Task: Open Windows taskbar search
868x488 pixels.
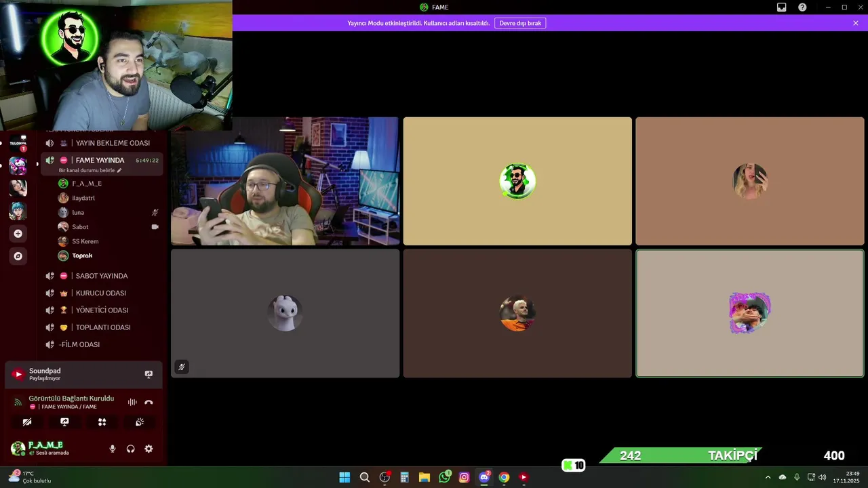Action: (x=365, y=477)
